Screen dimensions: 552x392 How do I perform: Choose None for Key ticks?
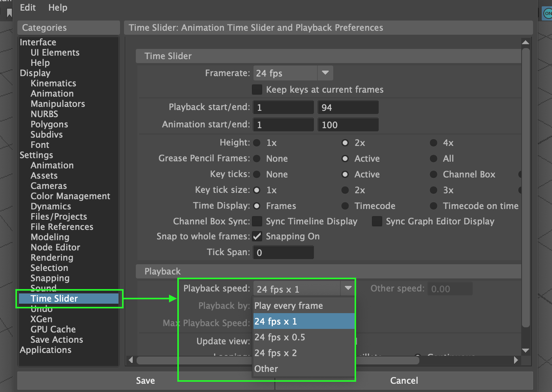pos(257,174)
